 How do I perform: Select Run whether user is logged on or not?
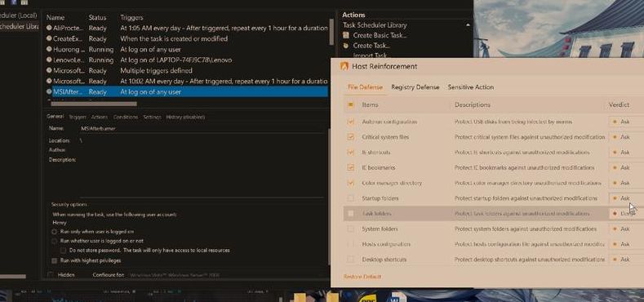pos(54,241)
